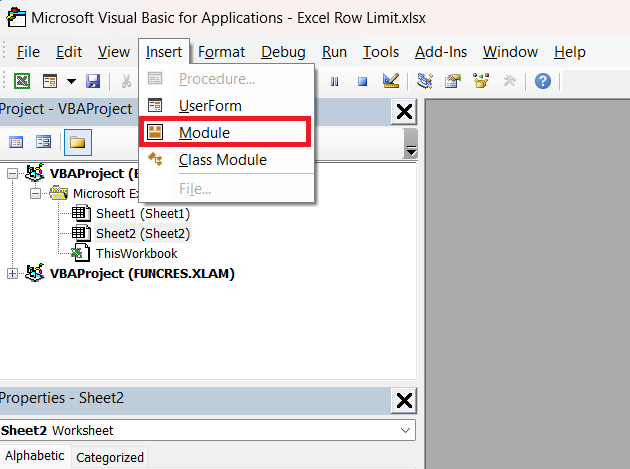Click the Break pause icon in toolbar

pyautogui.click(x=334, y=82)
